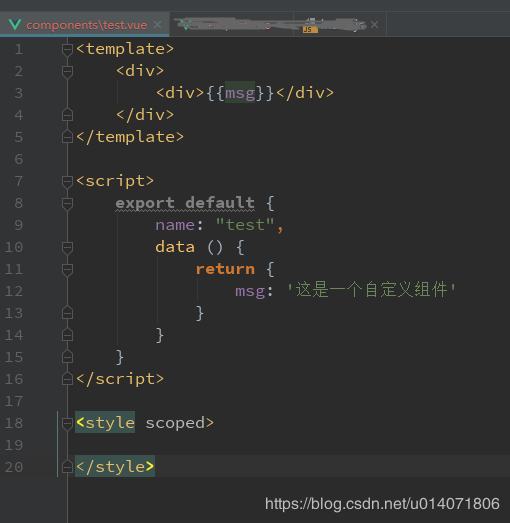
Task: Place cursor on empty line 19
Action: point(289,445)
